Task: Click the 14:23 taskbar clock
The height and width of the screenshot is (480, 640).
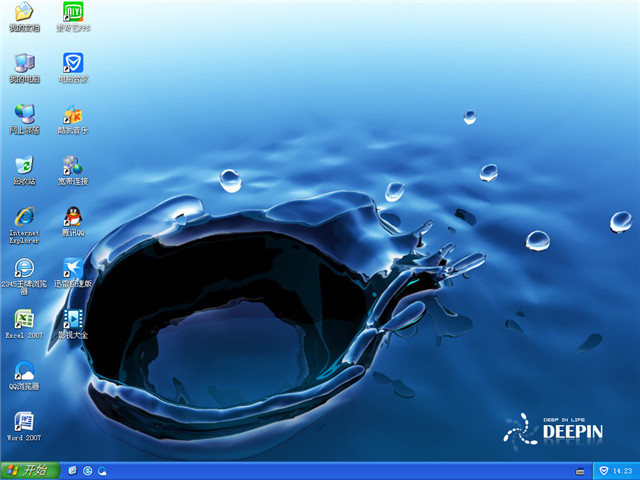Action: 622,471
